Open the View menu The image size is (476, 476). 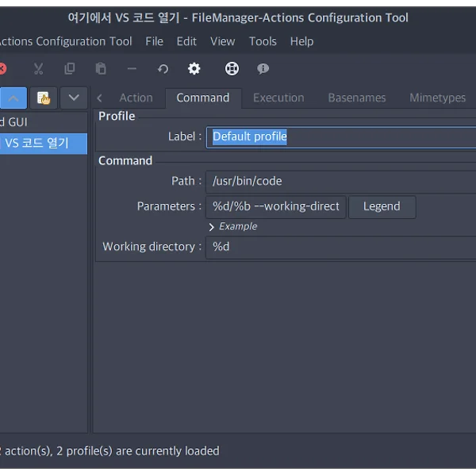pyautogui.click(x=222, y=41)
